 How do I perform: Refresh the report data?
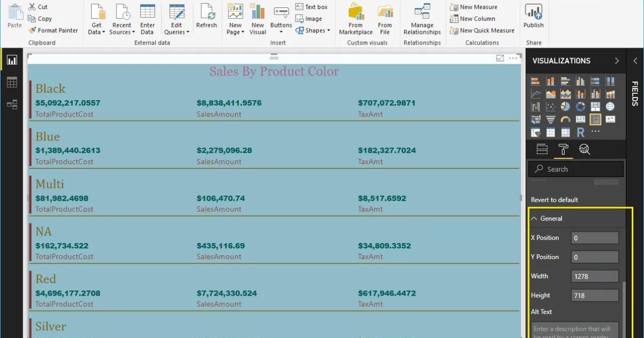(x=207, y=18)
